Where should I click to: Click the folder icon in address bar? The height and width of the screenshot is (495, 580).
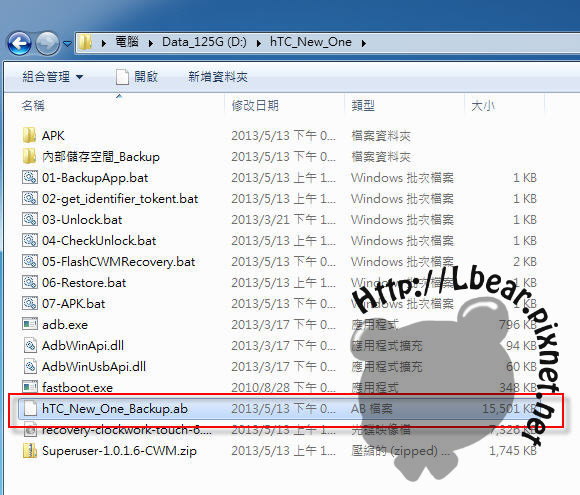pyautogui.click(x=85, y=43)
